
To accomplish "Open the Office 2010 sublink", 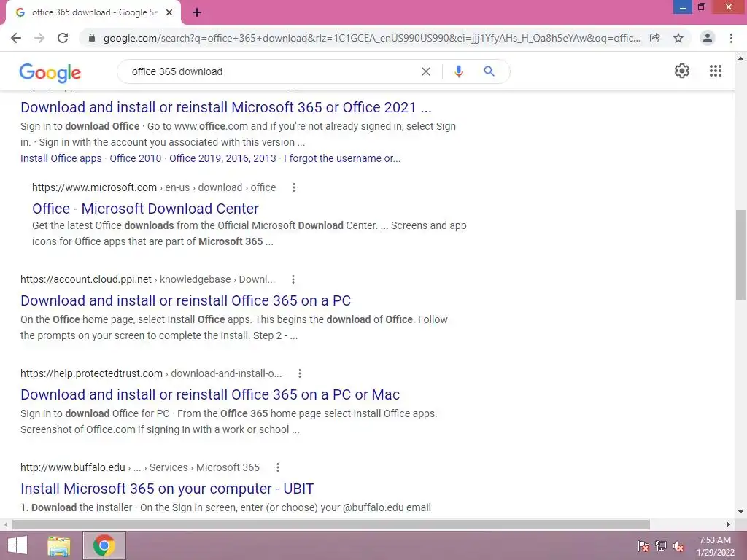I will [x=135, y=158].
